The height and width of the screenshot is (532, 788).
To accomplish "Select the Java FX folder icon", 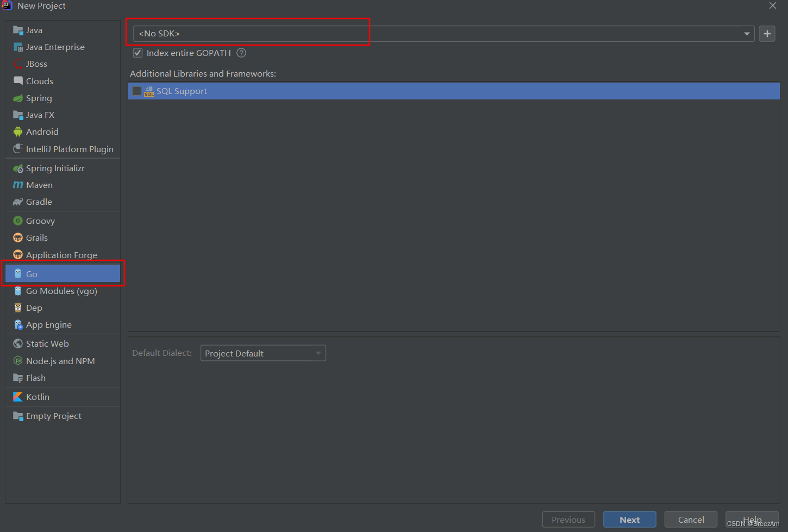I will (x=18, y=115).
